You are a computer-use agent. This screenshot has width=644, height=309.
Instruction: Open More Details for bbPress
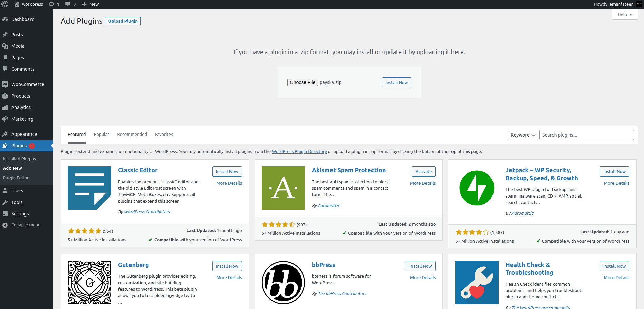[423, 277]
